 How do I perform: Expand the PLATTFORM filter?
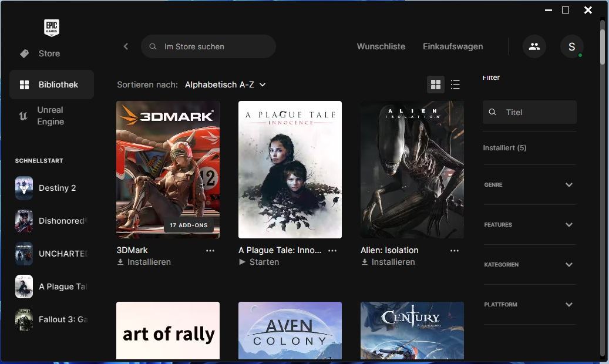(529, 305)
